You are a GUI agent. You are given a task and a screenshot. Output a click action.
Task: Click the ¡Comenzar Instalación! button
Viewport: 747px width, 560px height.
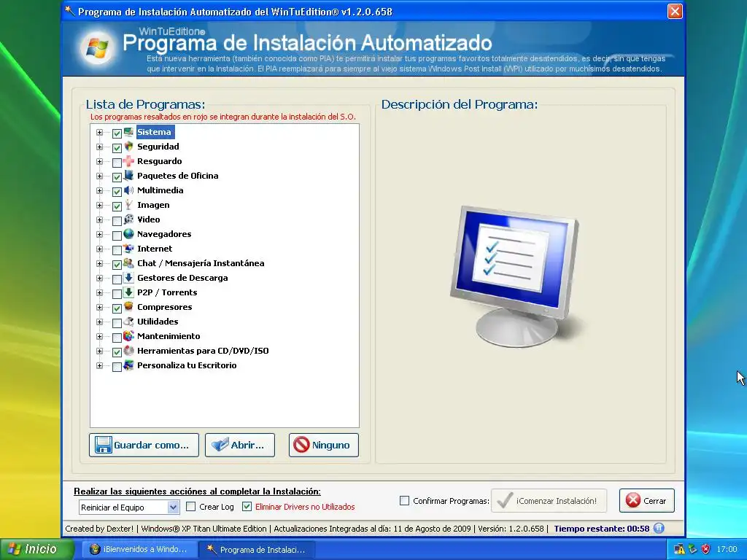[x=549, y=500]
